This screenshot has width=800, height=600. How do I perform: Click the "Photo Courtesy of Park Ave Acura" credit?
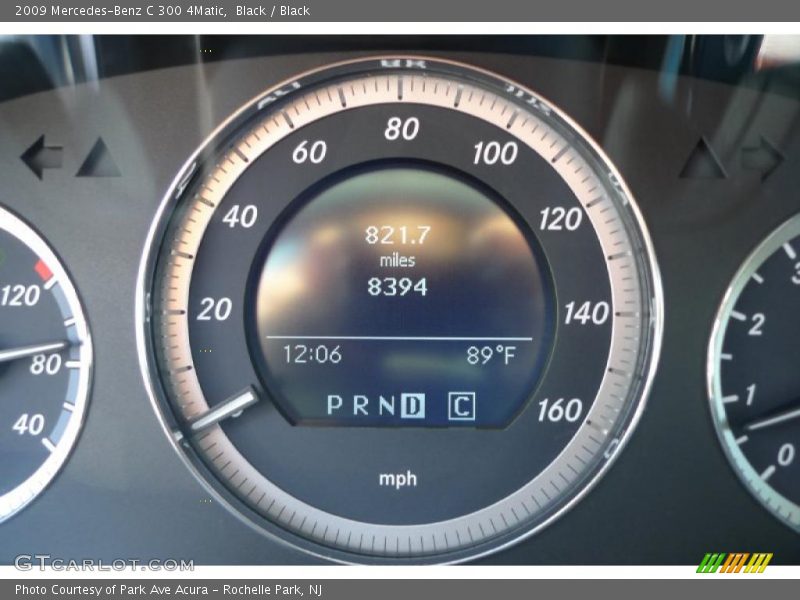coord(111,590)
